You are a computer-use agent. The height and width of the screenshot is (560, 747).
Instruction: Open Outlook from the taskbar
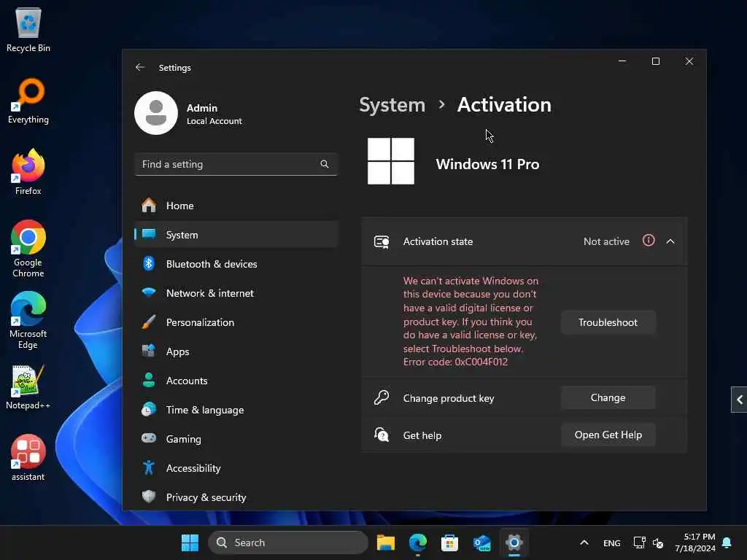tap(481, 542)
